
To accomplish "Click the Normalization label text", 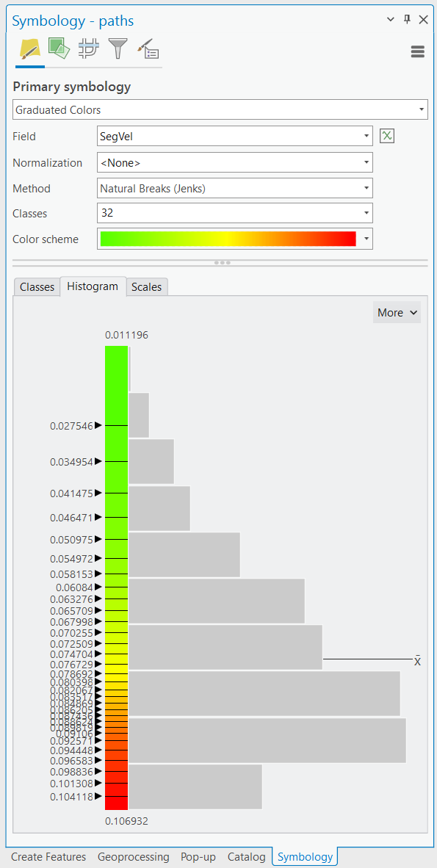I will (x=47, y=162).
